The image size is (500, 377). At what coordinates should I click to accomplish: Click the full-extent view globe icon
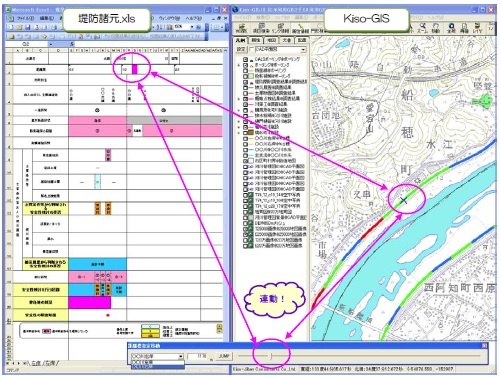[451, 27]
